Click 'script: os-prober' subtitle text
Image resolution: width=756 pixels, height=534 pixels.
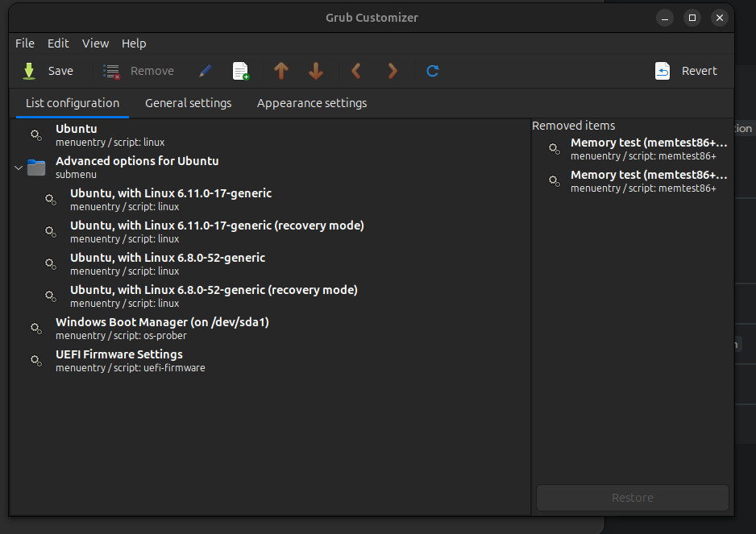click(x=150, y=335)
